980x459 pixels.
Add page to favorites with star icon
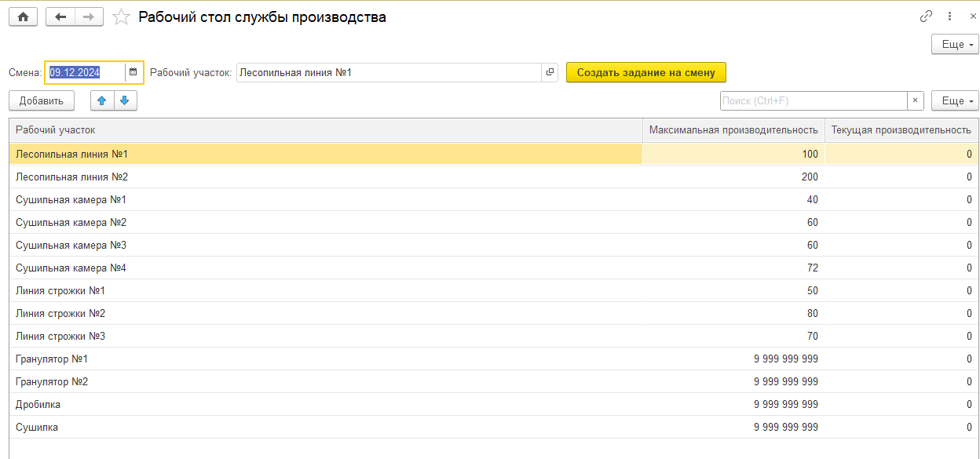click(x=121, y=17)
